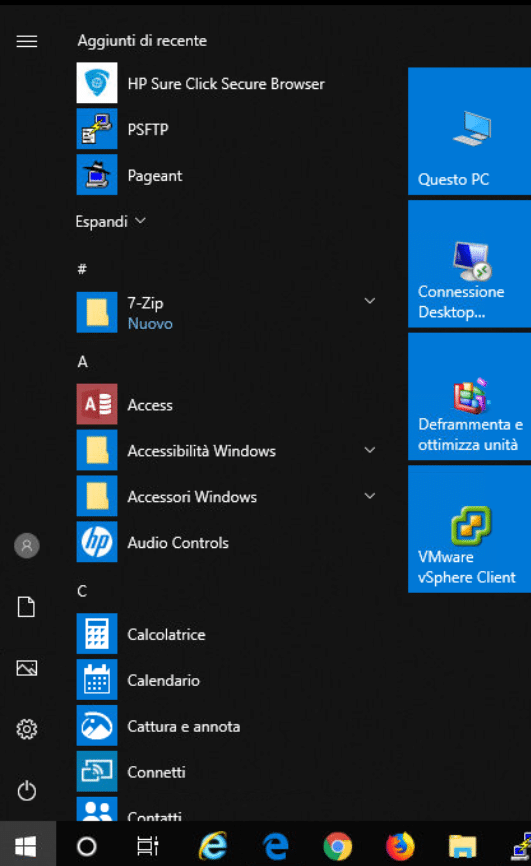Open the hamburger menu at top left
Screen dimensions: 531x866
(x=27, y=41)
